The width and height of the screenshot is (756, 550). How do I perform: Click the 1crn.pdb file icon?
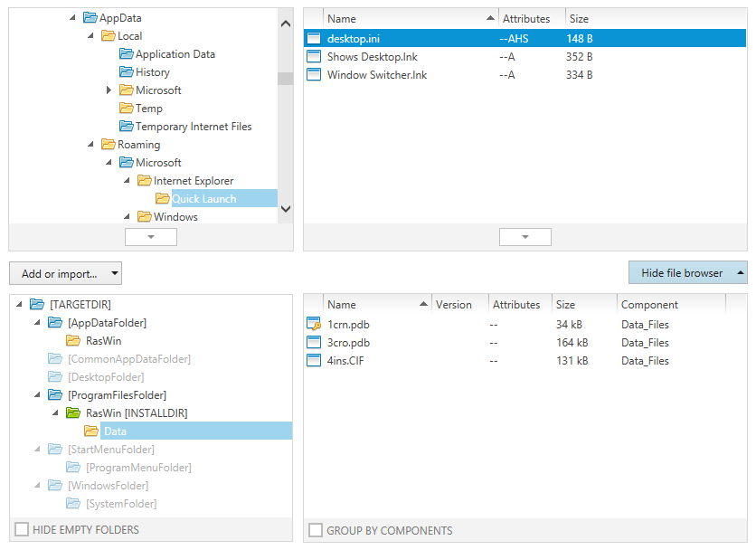(315, 324)
